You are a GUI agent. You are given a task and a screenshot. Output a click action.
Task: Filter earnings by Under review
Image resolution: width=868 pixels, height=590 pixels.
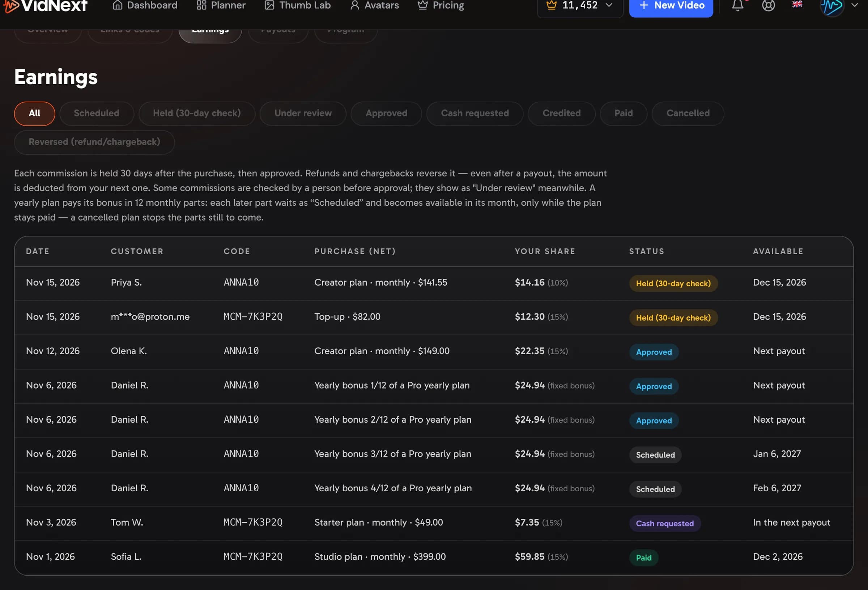click(303, 113)
